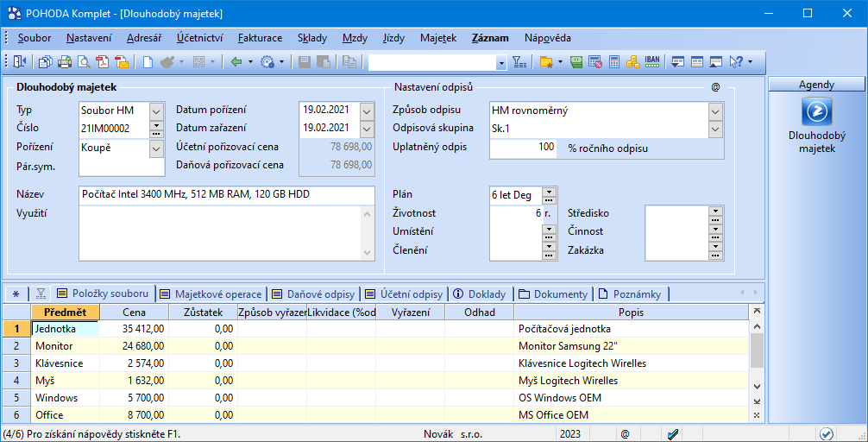Click the Agendy panel header button
The image size is (868, 442).
point(816,85)
